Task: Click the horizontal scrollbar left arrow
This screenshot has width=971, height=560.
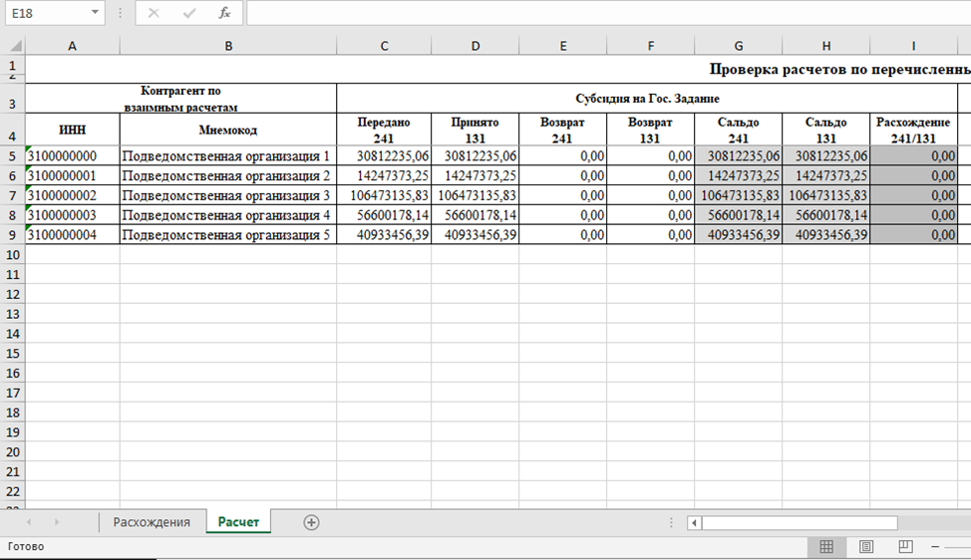Action: click(x=694, y=523)
